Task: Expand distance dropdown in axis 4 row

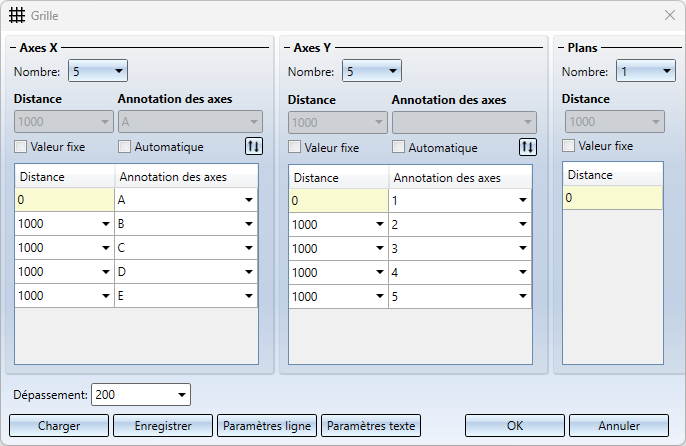Action: pyautogui.click(x=379, y=272)
